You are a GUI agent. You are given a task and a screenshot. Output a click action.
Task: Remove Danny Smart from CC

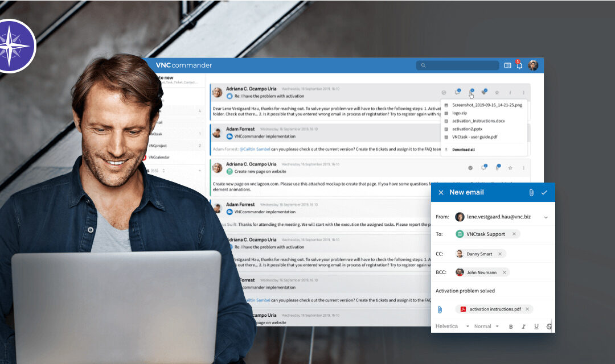tap(500, 254)
